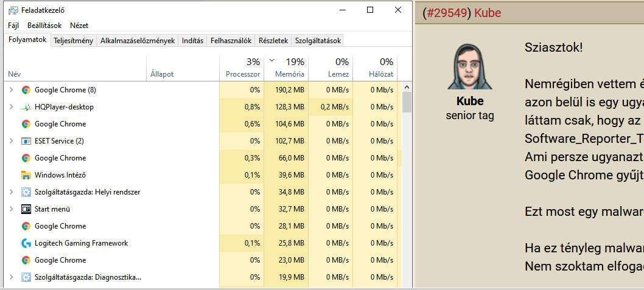644x290 pixels.
Task: Sort by the Lemez column header
Action: coord(330,67)
